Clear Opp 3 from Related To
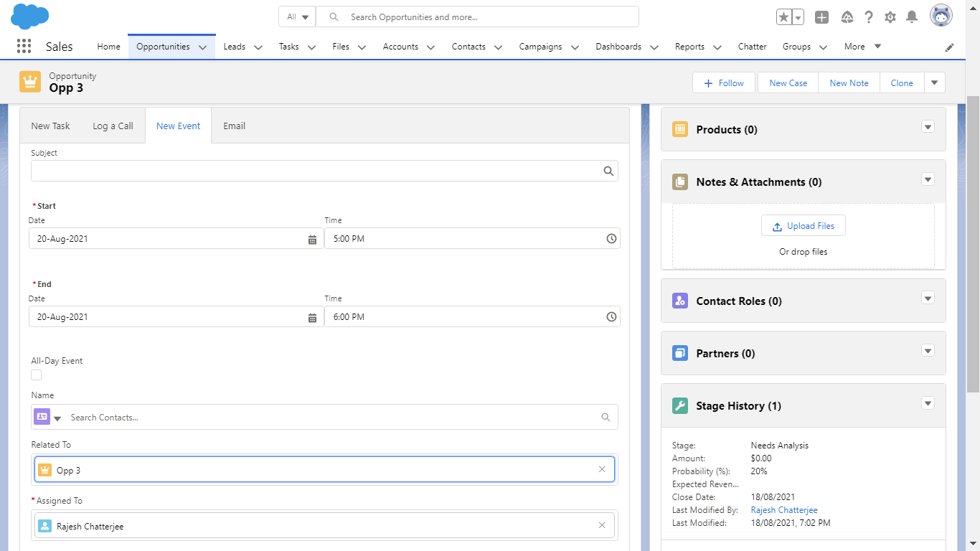 pos(602,470)
